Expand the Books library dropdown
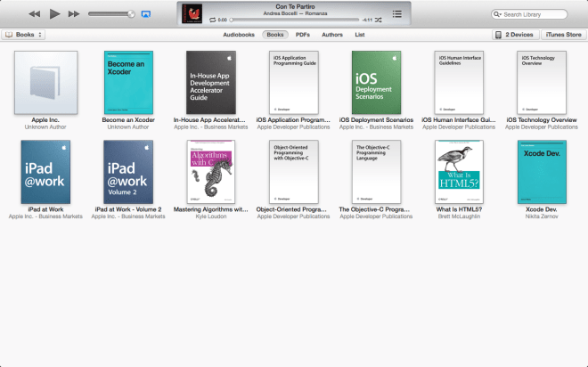 [24, 35]
